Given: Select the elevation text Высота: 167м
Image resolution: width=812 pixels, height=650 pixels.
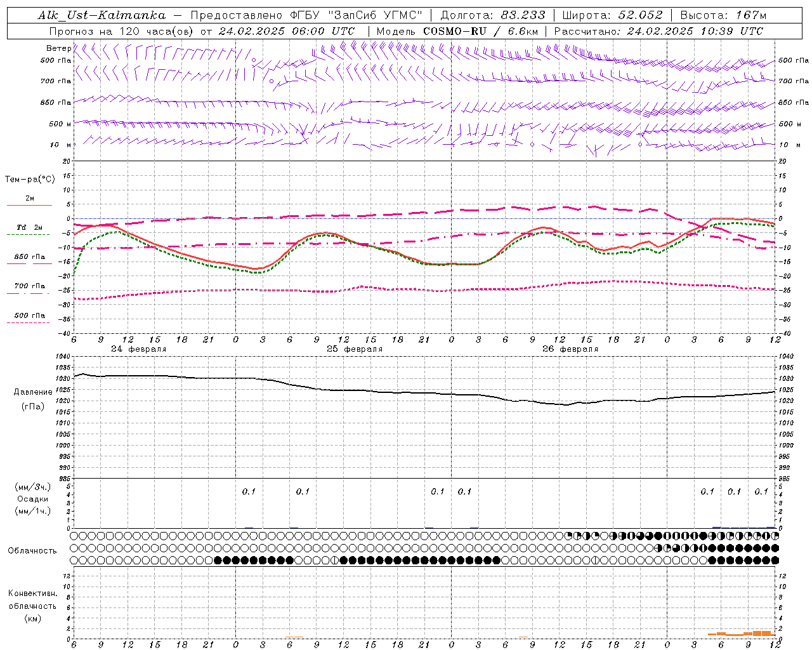Looking at the screenshot, I should pyautogui.click(x=723, y=15).
